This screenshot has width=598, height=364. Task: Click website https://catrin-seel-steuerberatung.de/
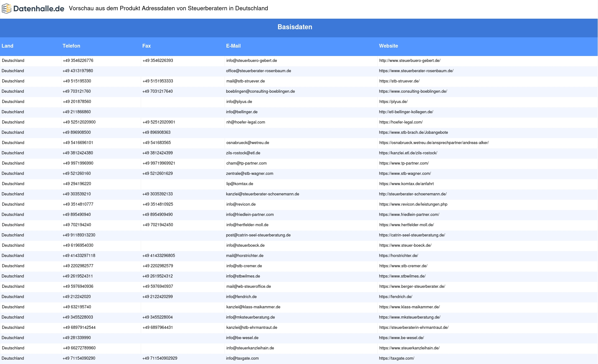412,235
